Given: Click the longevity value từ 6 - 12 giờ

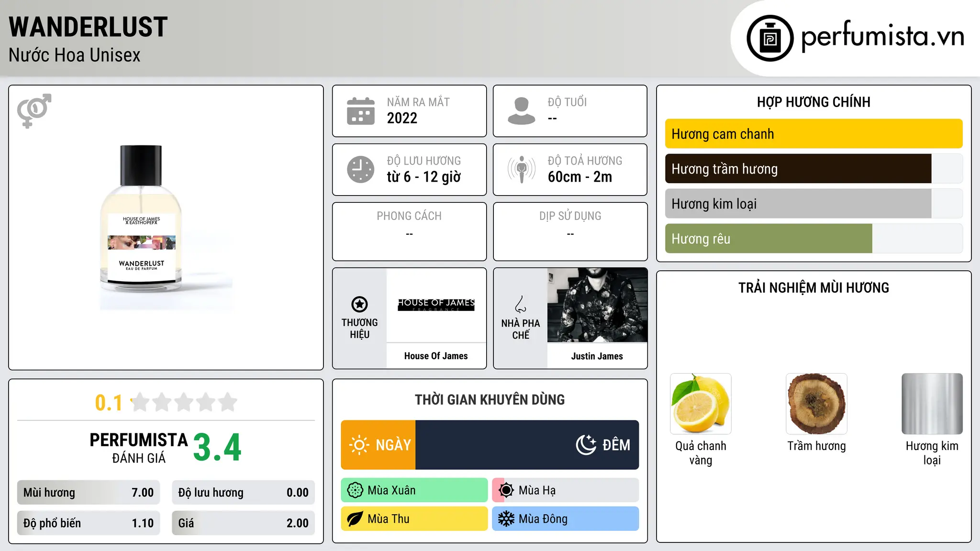Looking at the screenshot, I should [424, 177].
